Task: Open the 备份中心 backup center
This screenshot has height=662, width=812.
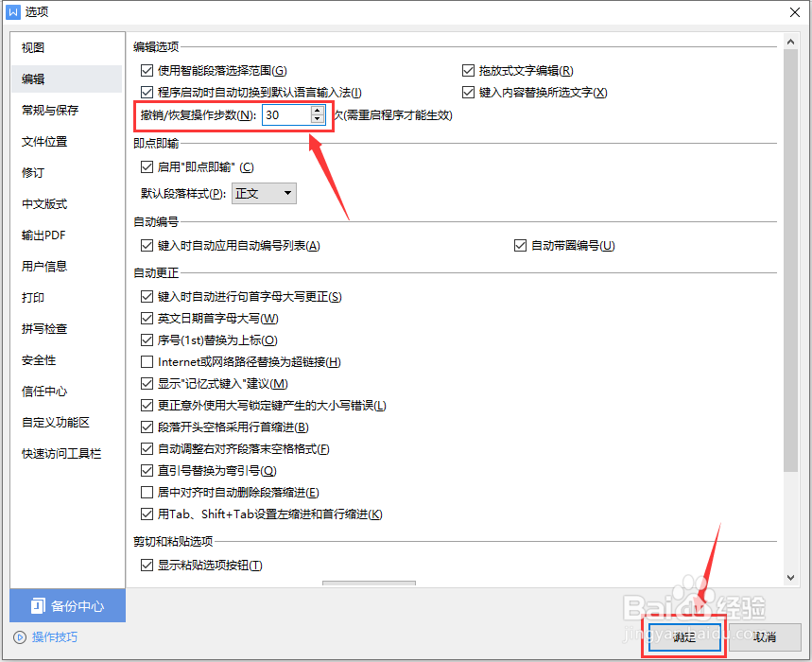Action: point(67,605)
